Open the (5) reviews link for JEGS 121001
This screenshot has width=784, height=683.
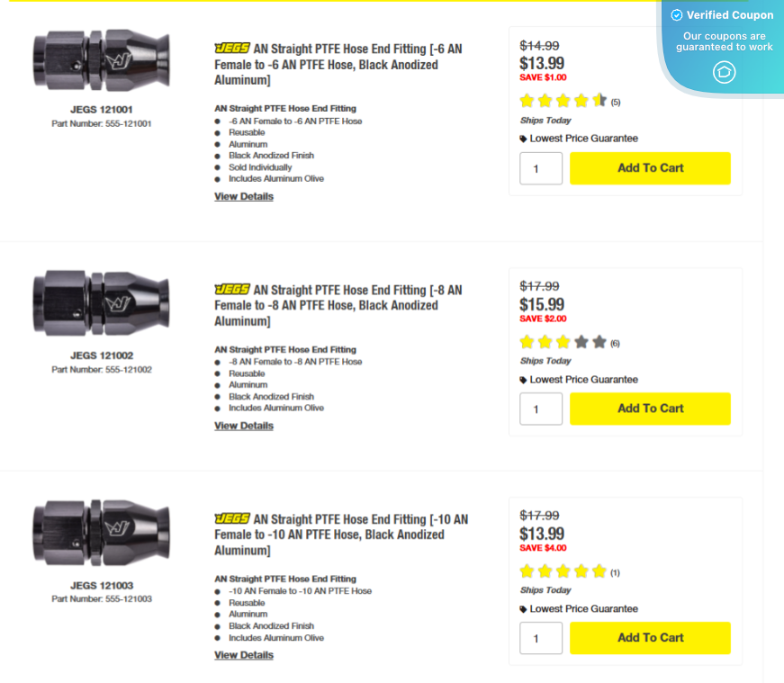[x=616, y=103]
